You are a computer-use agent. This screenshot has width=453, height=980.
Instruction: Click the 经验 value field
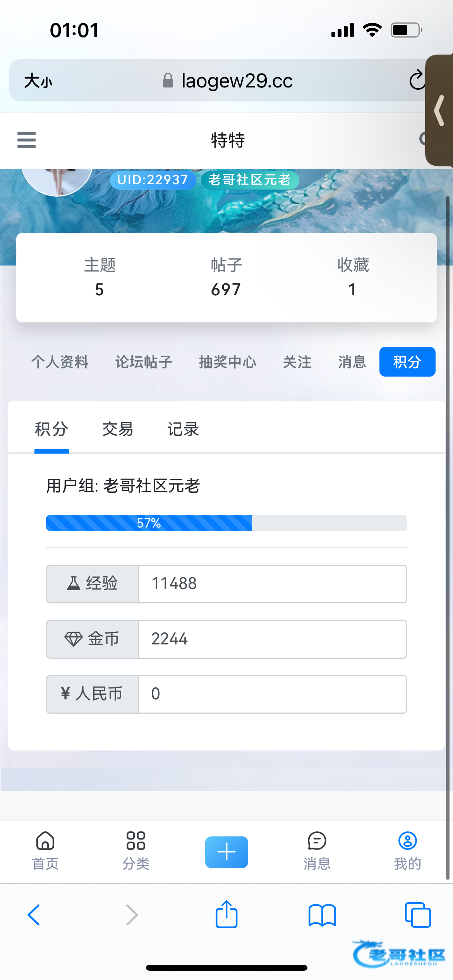coord(272,584)
